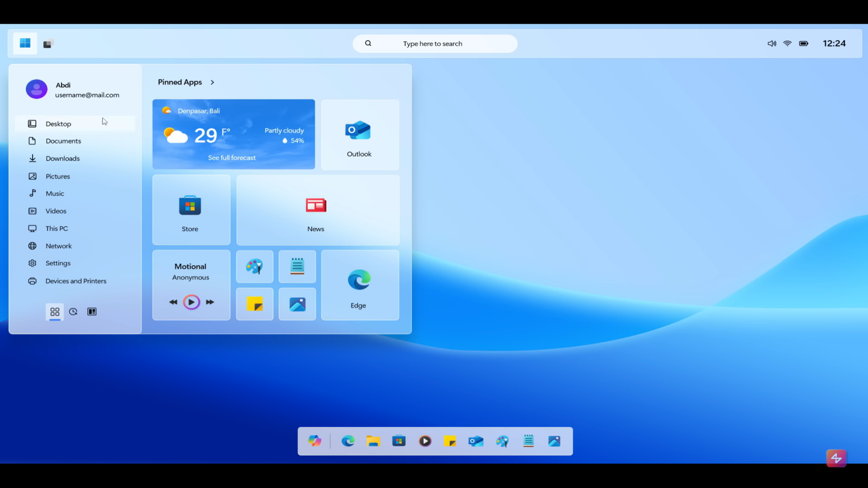Launch Microsoft Edge from its pinned tile
Screen dimensions: 868x488
click(x=359, y=284)
